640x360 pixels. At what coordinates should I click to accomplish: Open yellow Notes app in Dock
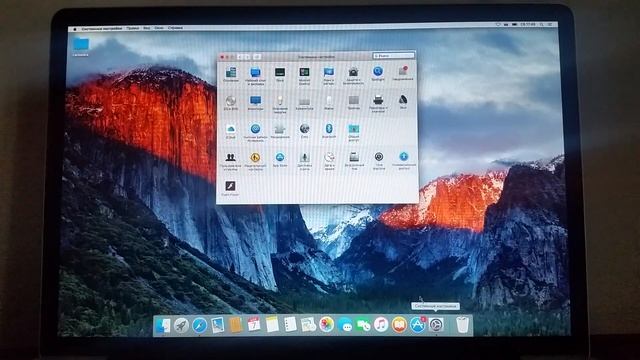pyautogui.click(x=272, y=325)
